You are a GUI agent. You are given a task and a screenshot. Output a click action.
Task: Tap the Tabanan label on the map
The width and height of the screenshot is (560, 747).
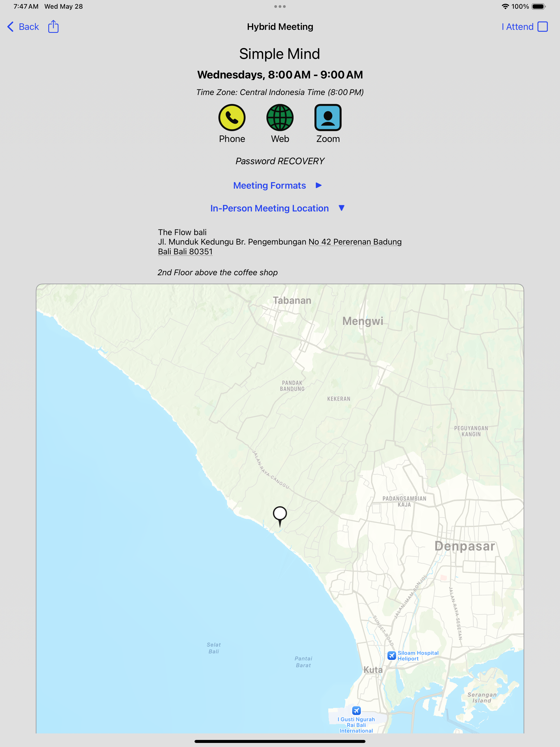[x=292, y=300]
